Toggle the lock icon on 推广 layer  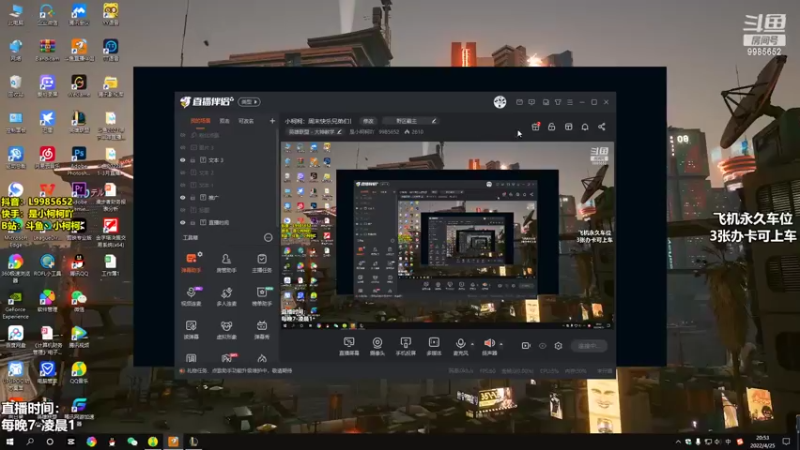[193, 197]
